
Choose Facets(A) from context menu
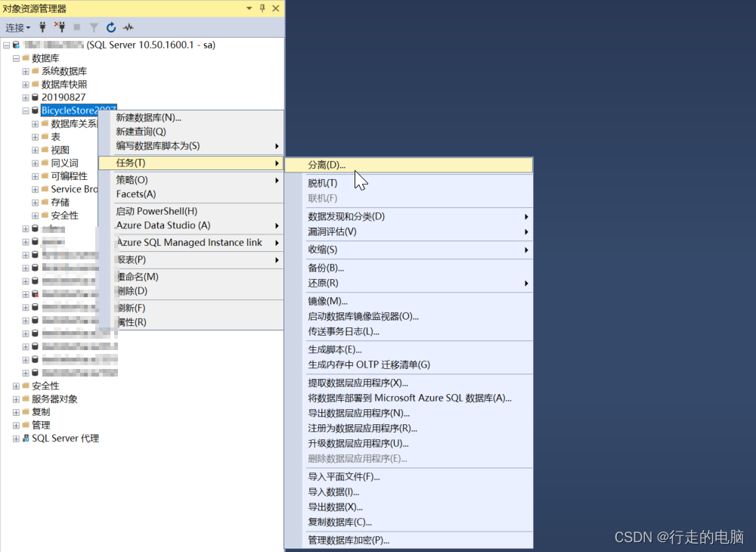pos(191,194)
